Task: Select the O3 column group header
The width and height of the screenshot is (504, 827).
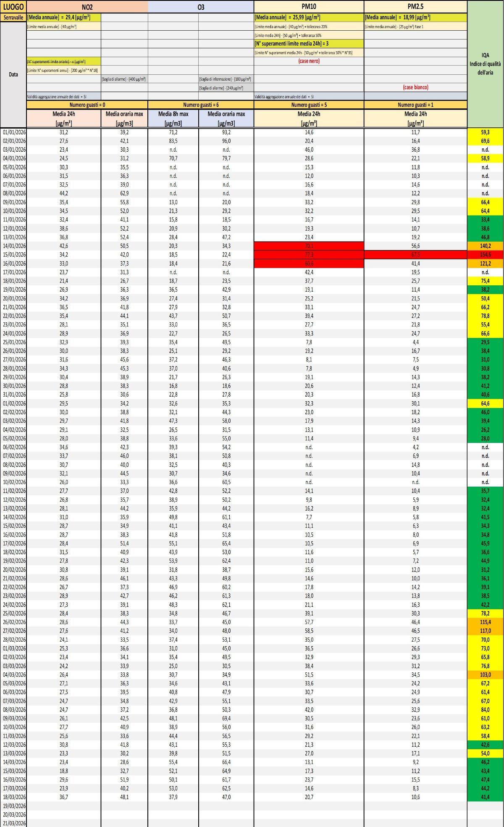Action: (x=201, y=7)
